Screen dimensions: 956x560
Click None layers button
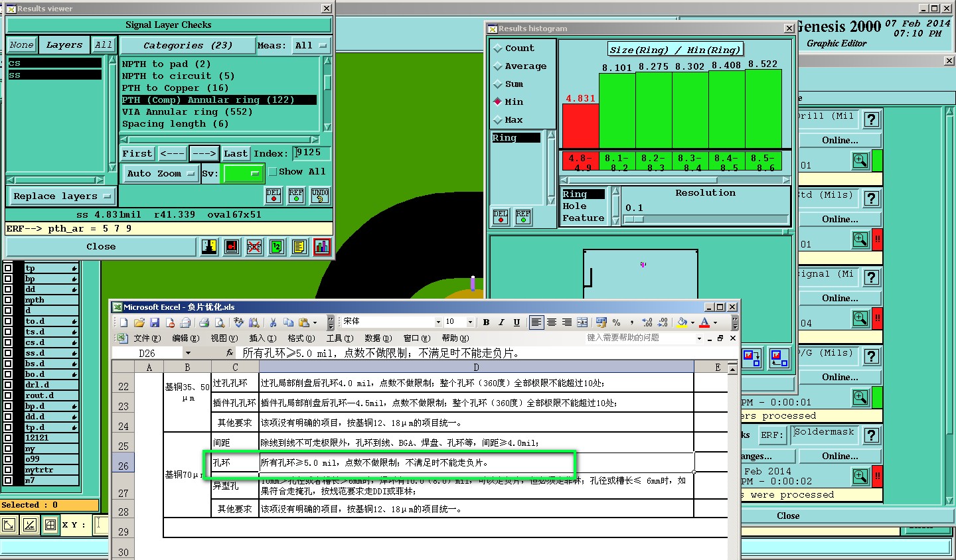(22, 45)
